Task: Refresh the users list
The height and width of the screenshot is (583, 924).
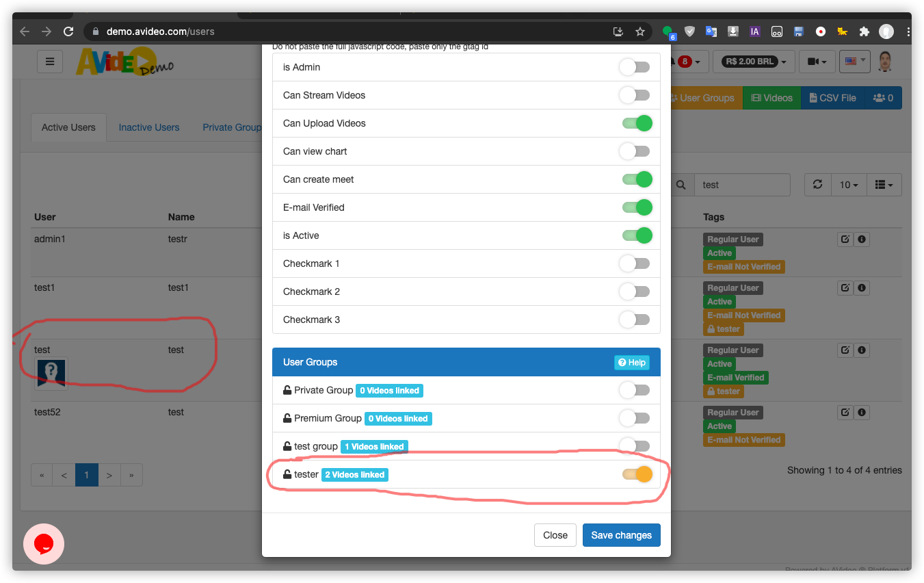Action: [x=817, y=184]
